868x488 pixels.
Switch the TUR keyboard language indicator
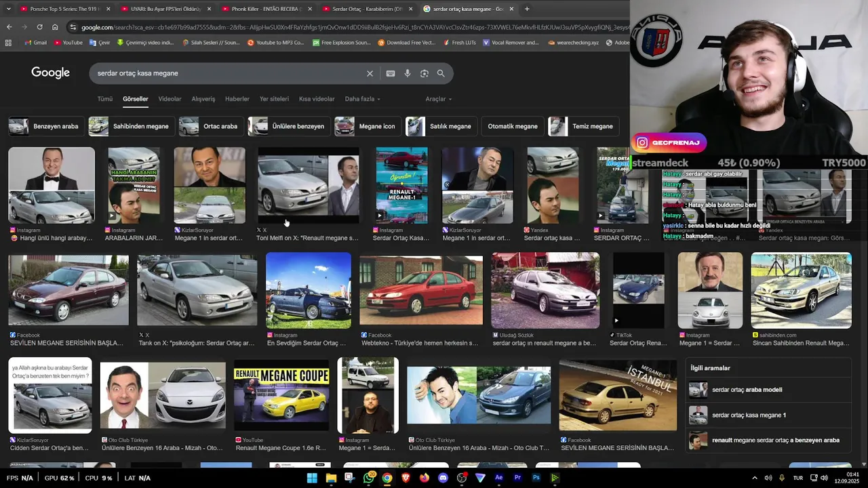click(798, 478)
